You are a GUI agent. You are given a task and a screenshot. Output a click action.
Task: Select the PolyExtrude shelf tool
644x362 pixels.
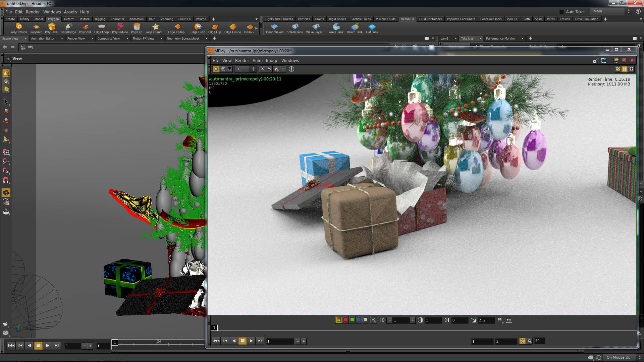click(19, 28)
